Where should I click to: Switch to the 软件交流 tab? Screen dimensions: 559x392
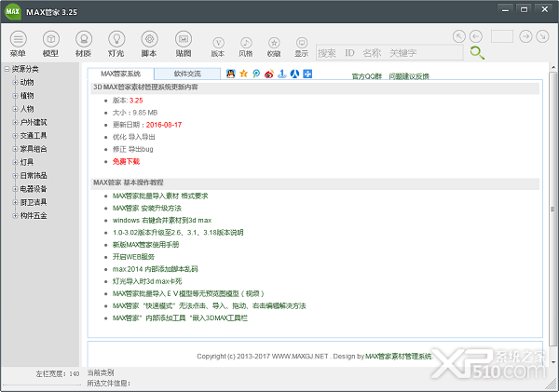click(187, 74)
